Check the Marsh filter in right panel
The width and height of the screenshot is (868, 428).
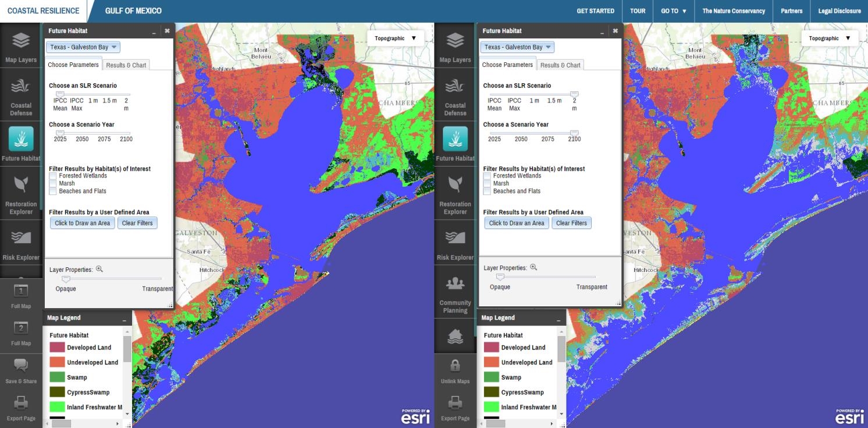(x=487, y=183)
